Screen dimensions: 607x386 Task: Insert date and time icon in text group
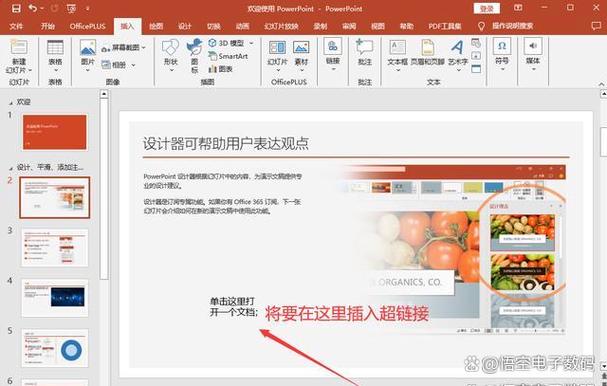click(x=476, y=43)
